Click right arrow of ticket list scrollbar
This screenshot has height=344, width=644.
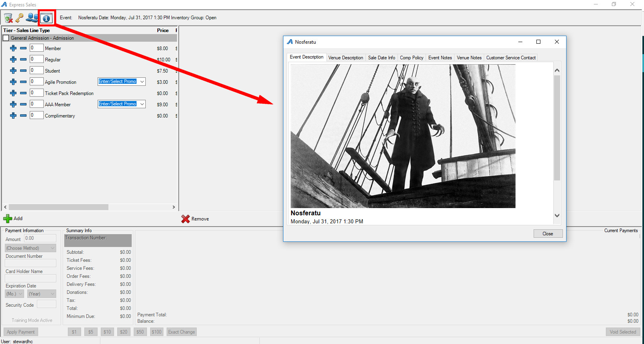(x=174, y=207)
